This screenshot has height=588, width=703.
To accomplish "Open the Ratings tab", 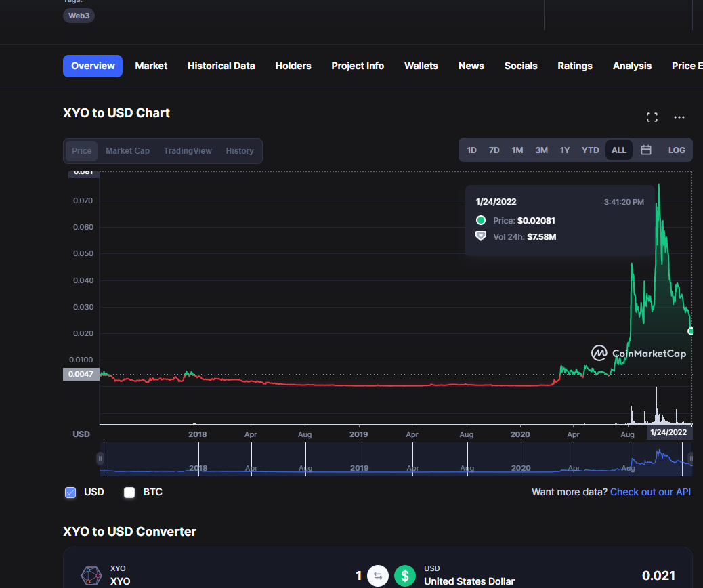I will click(575, 66).
